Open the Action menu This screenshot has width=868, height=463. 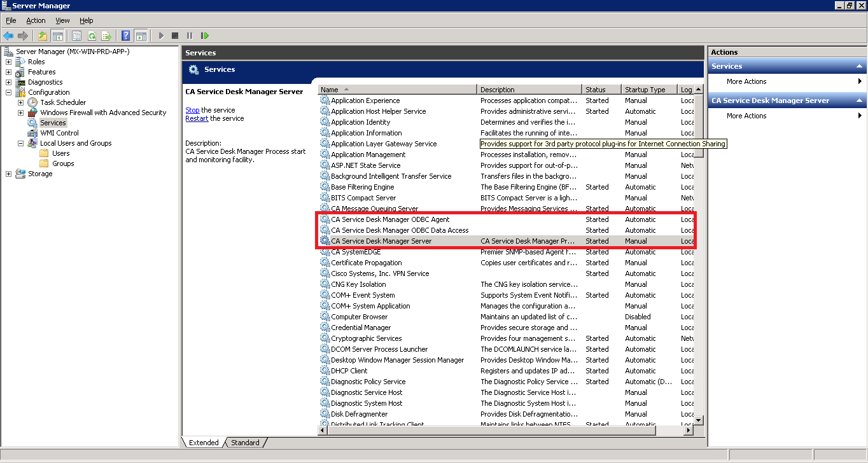(36, 20)
